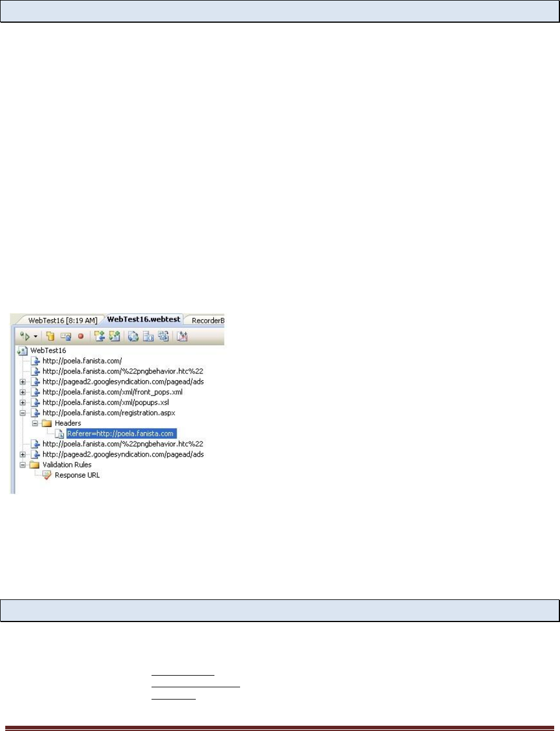560x731 pixels.
Task: Expand the popups.xsl request node
Action: click(x=23, y=402)
